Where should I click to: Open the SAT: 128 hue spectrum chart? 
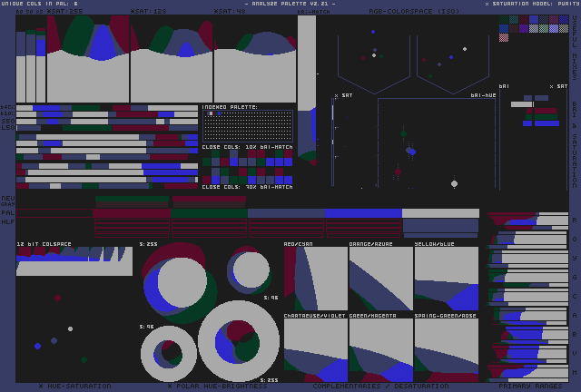click(172, 59)
